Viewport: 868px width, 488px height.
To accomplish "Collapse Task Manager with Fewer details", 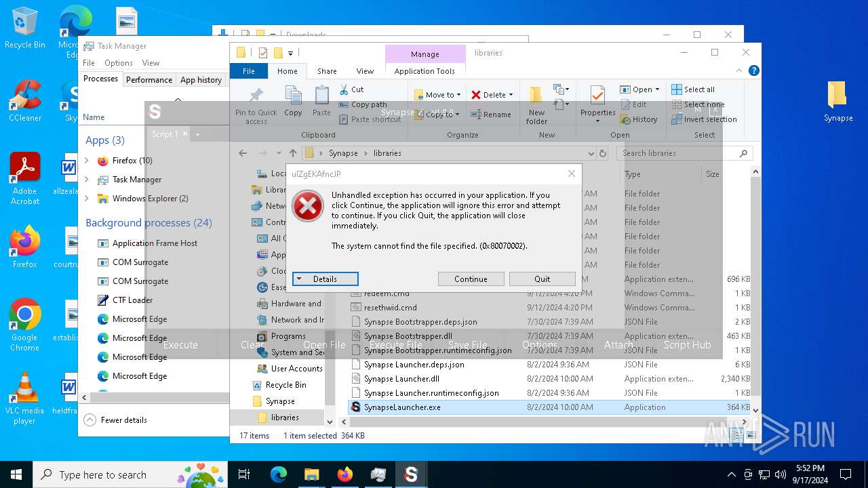I will pos(116,420).
